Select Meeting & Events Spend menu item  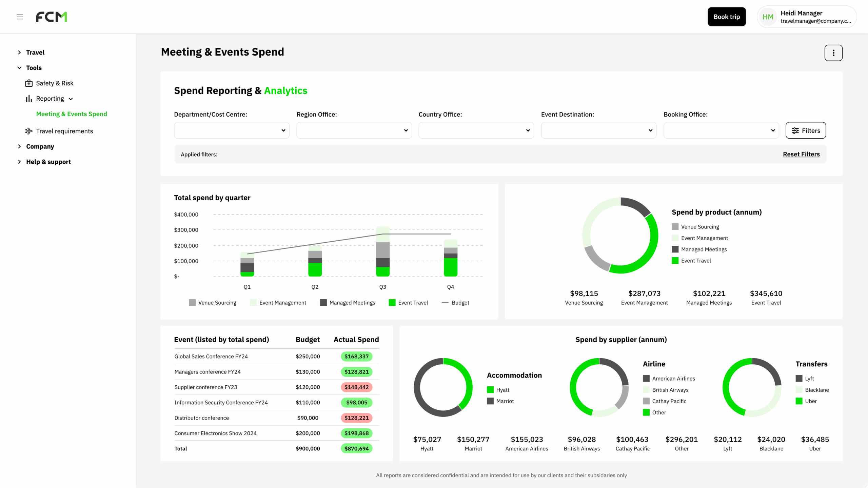coord(72,114)
